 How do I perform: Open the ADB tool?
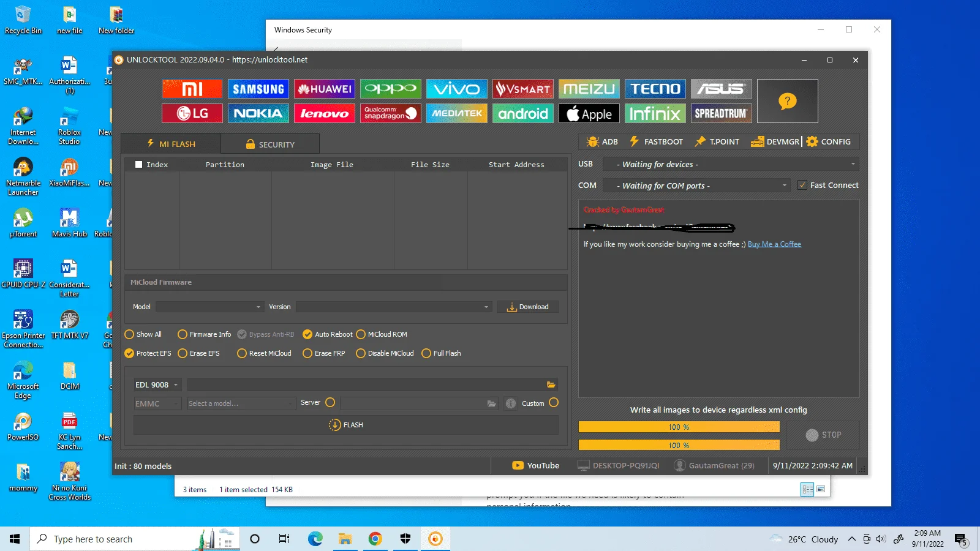pyautogui.click(x=602, y=141)
